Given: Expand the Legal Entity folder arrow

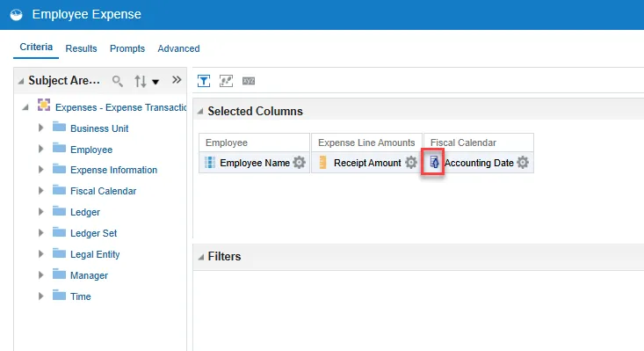Looking at the screenshot, I should [40, 254].
